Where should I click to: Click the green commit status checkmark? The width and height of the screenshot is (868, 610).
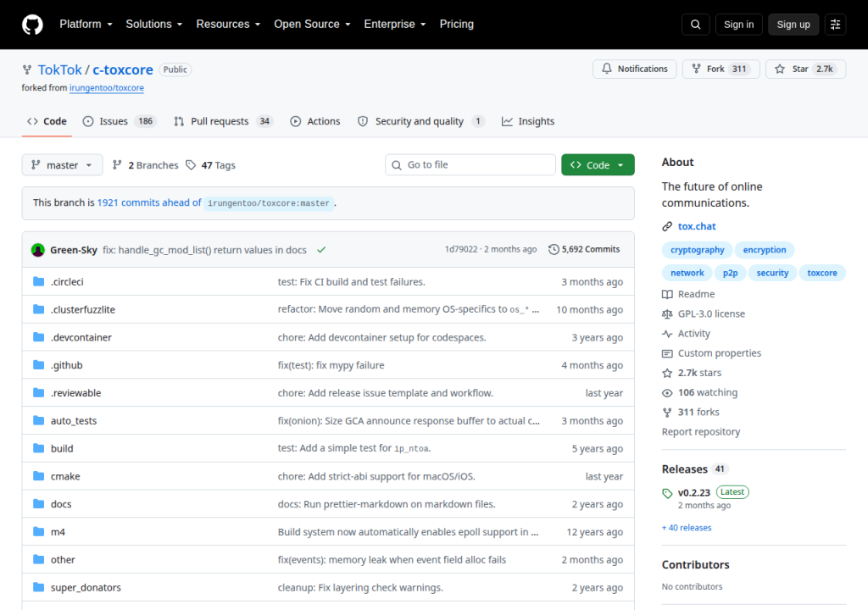tap(321, 250)
